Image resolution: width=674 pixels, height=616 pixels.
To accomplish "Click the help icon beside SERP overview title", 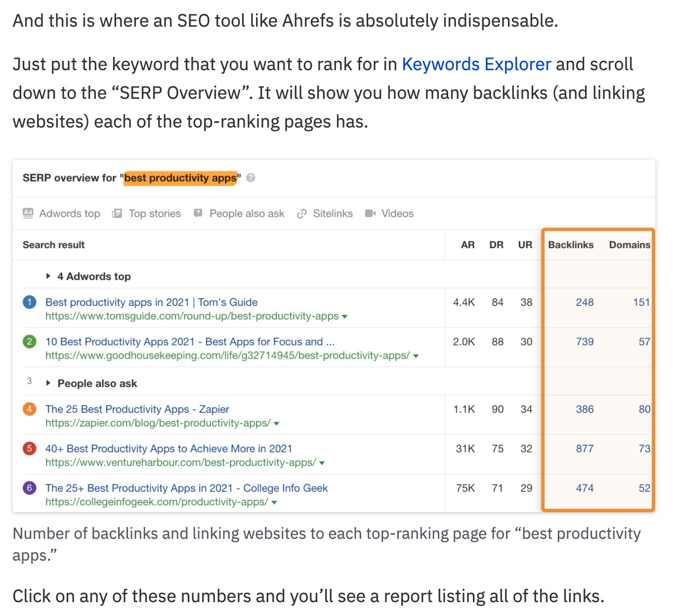I will [x=251, y=177].
